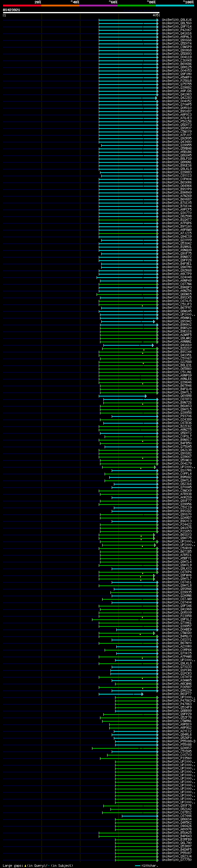Click the =100char. scale legend
Screen dimensions: 197x868
pos(146,866)
